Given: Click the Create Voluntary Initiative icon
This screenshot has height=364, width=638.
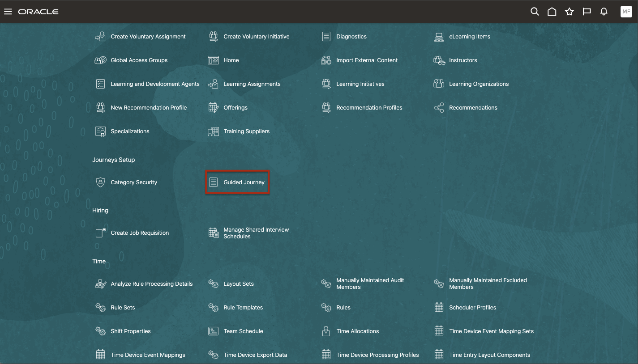Looking at the screenshot, I should 213,37.
